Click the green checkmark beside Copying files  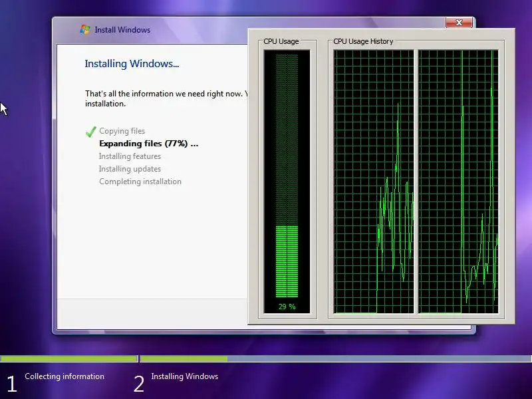(x=90, y=132)
